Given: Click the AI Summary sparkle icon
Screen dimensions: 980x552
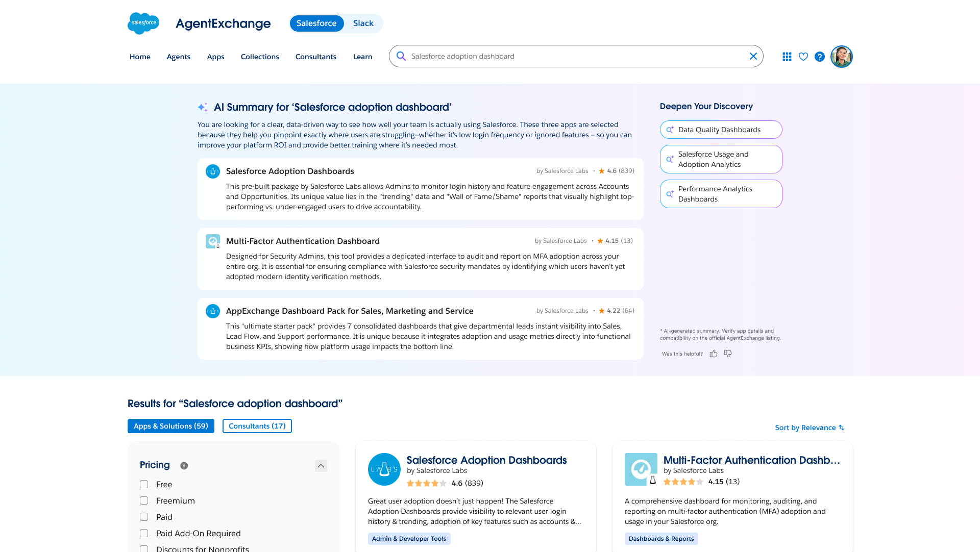Looking at the screenshot, I should [x=203, y=107].
